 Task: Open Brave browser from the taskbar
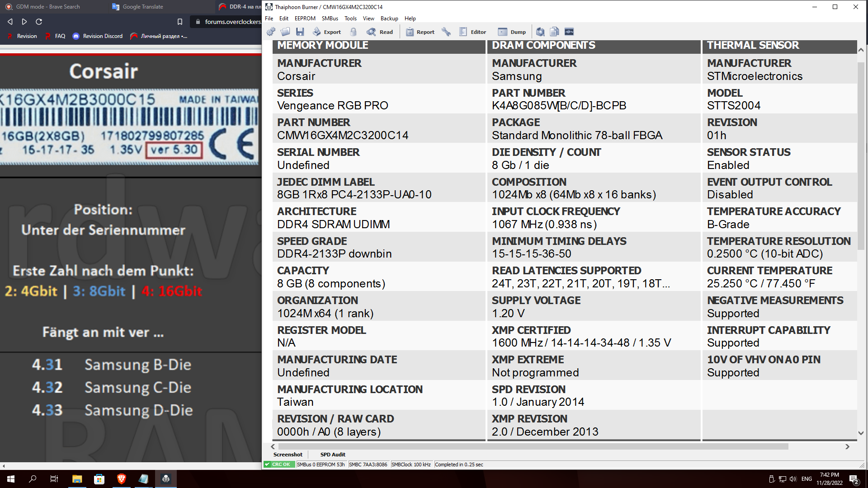click(x=121, y=479)
